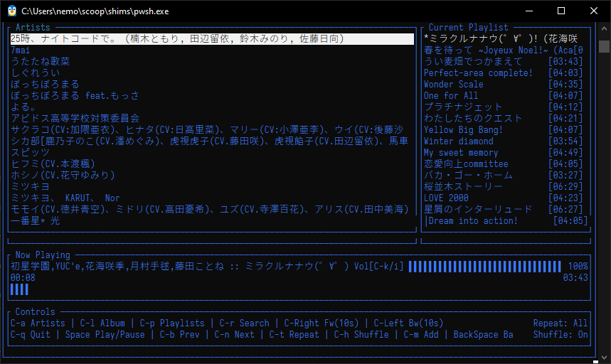This screenshot has width=611, height=364.
Task: Select artist アビドス高等学校対策委員会
Action: point(75,118)
